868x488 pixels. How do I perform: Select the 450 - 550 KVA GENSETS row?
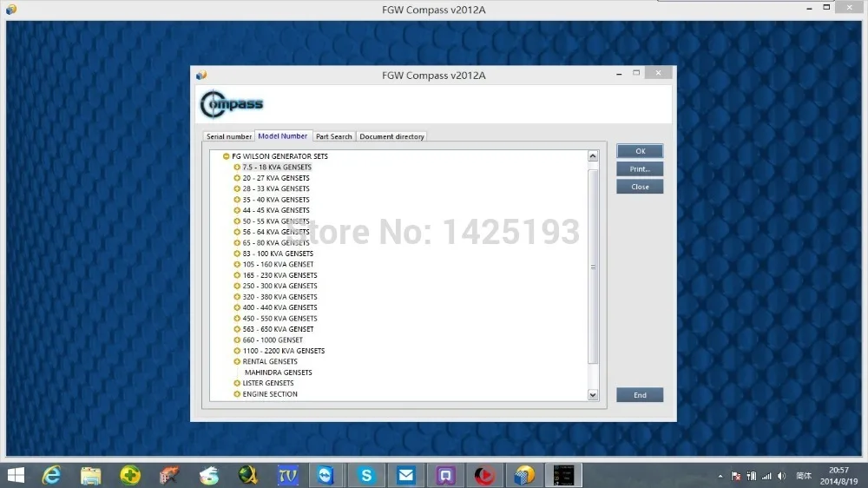point(279,318)
